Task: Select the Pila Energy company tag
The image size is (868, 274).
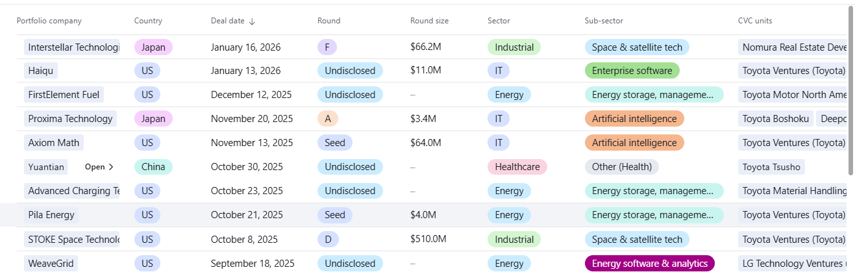Action: click(51, 215)
